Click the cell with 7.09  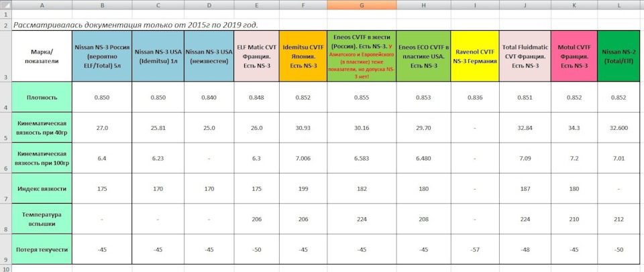coord(525,158)
